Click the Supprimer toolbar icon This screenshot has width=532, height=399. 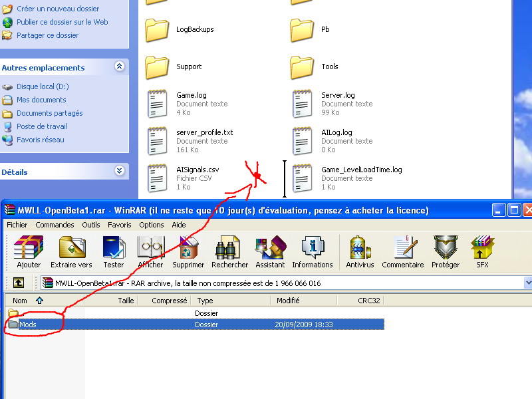[x=188, y=252]
